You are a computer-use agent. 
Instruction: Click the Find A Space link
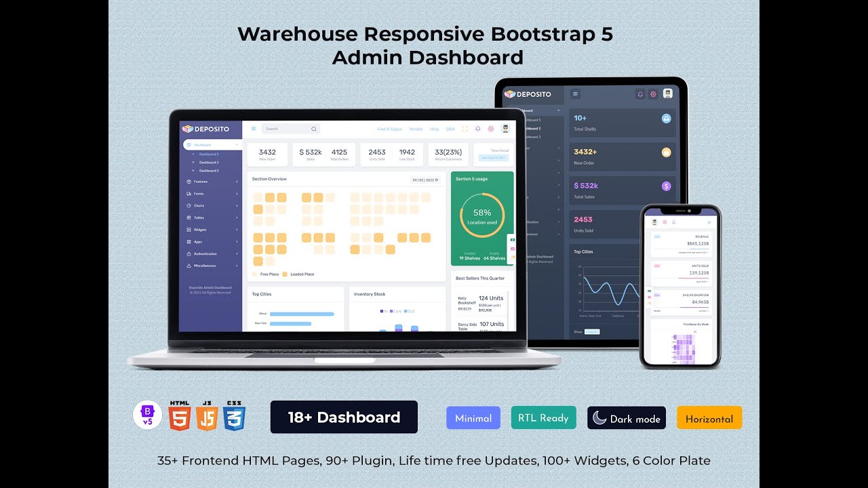[x=390, y=129]
